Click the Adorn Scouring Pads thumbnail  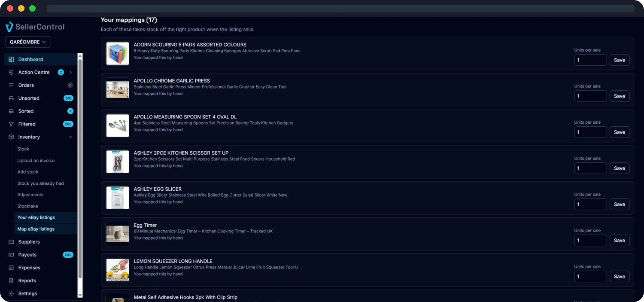coord(118,54)
